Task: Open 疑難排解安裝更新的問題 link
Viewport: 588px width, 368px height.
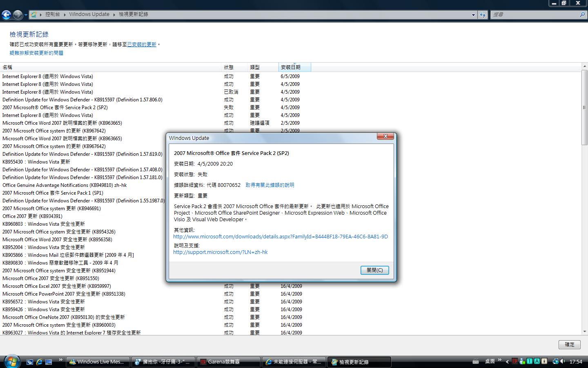Action: 36,53
